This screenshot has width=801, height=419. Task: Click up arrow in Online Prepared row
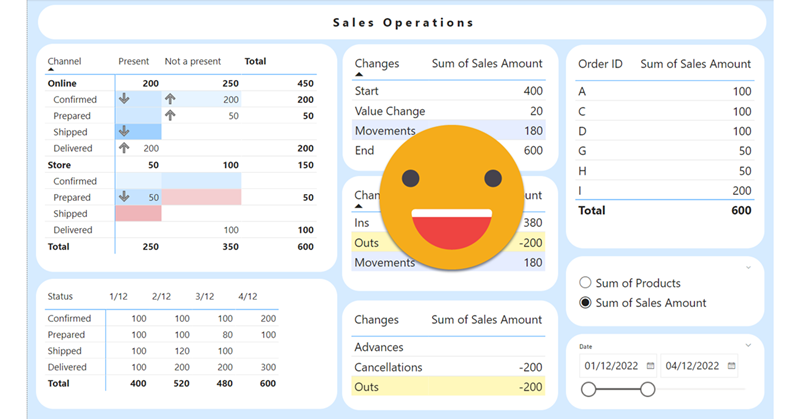170,116
